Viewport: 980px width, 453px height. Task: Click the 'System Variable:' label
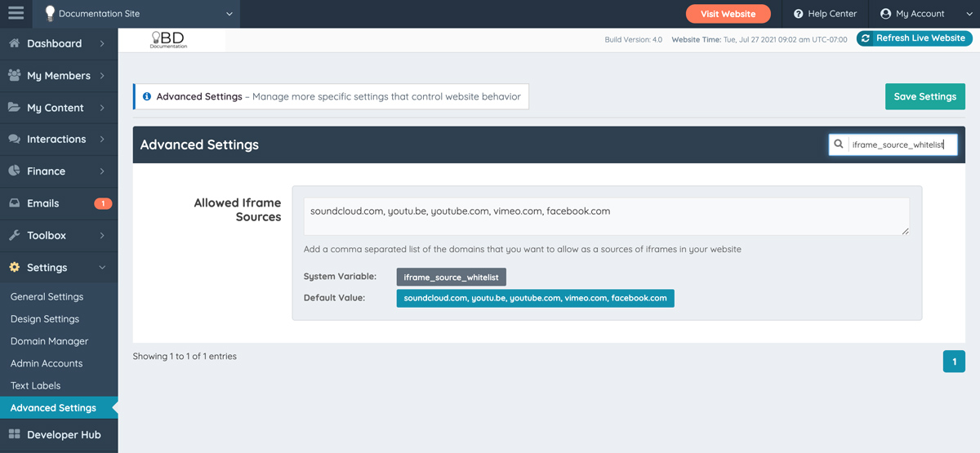point(340,277)
